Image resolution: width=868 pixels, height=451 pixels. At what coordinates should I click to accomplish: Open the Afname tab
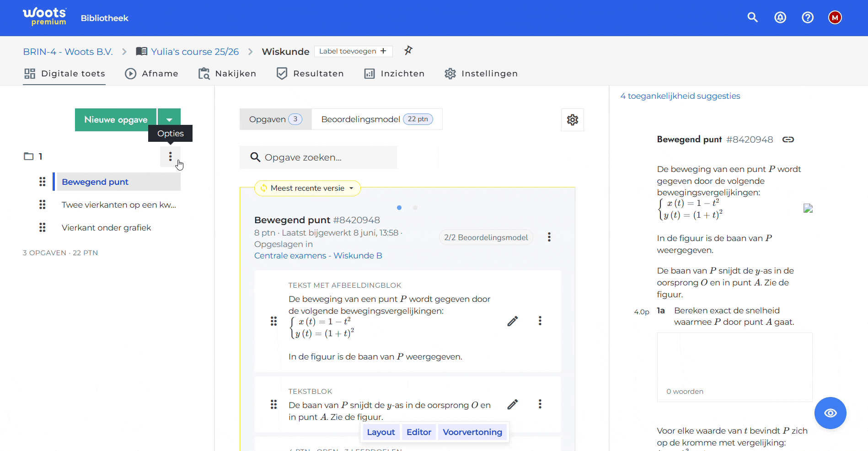[x=151, y=74]
